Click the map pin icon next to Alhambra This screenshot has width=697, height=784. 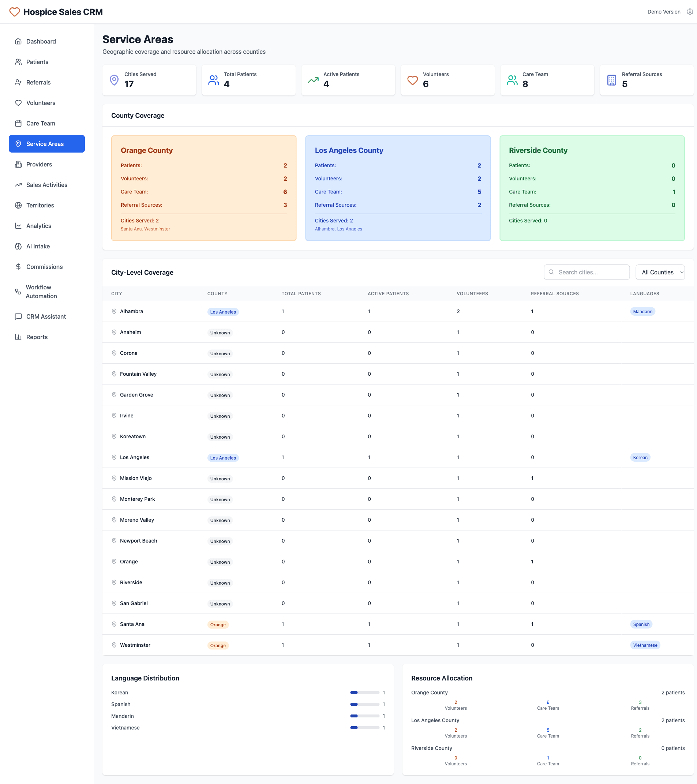click(x=114, y=311)
